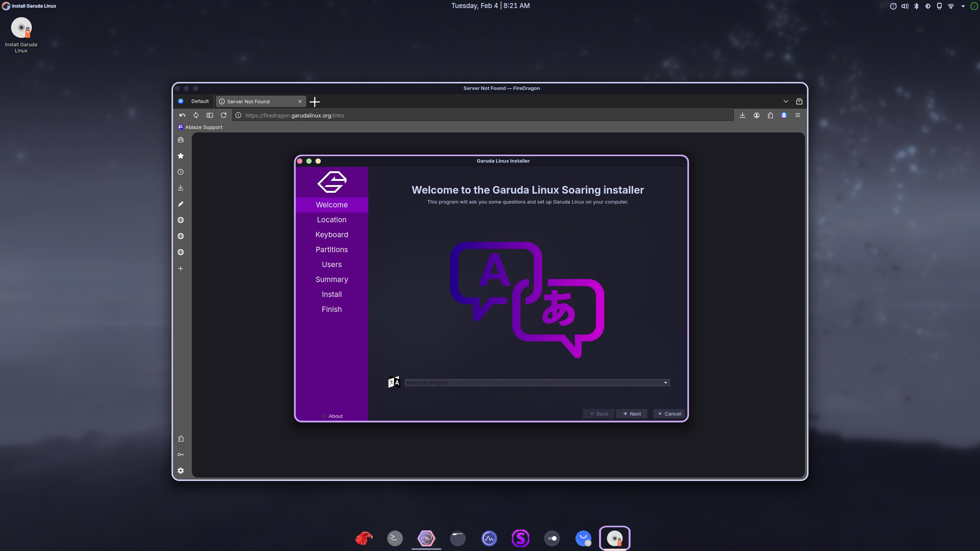Image resolution: width=980 pixels, height=551 pixels.
Task: Click the language translate icon in installer
Action: tap(394, 382)
